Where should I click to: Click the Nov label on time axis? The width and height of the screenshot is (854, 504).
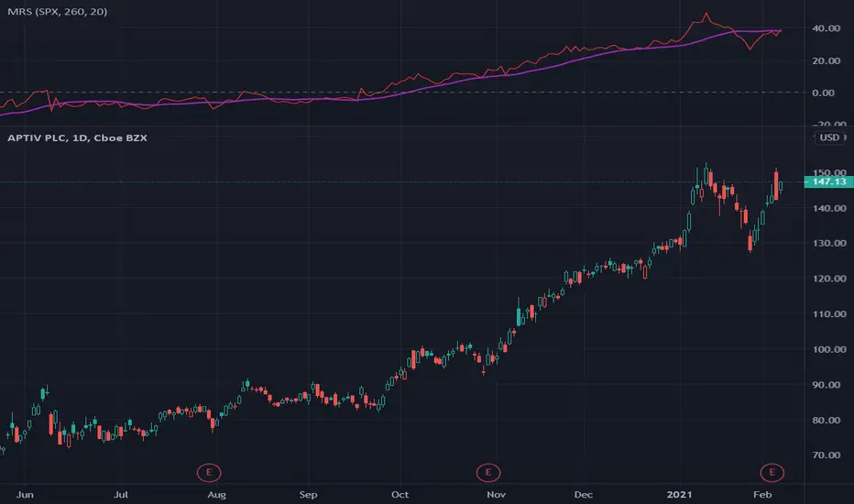tap(496, 495)
